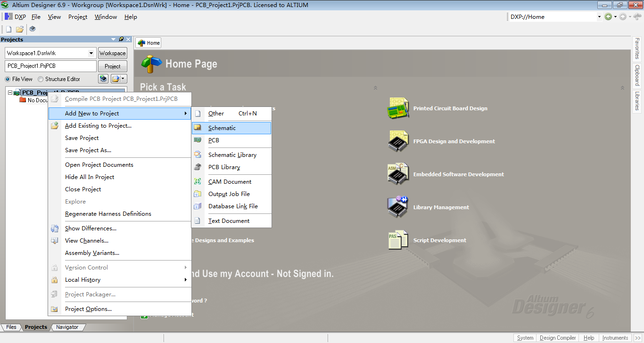Open the Workspace1.DsnWrk dropdown
This screenshot has height=343, width=644.
[91, 53]
